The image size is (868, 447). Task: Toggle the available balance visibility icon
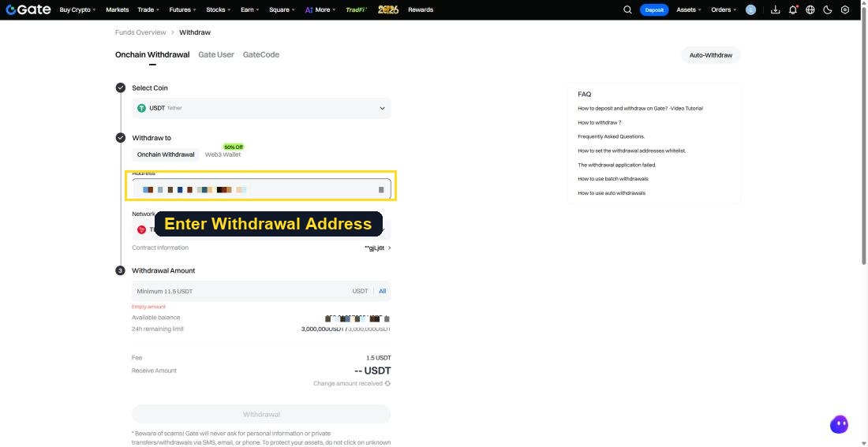387,318
